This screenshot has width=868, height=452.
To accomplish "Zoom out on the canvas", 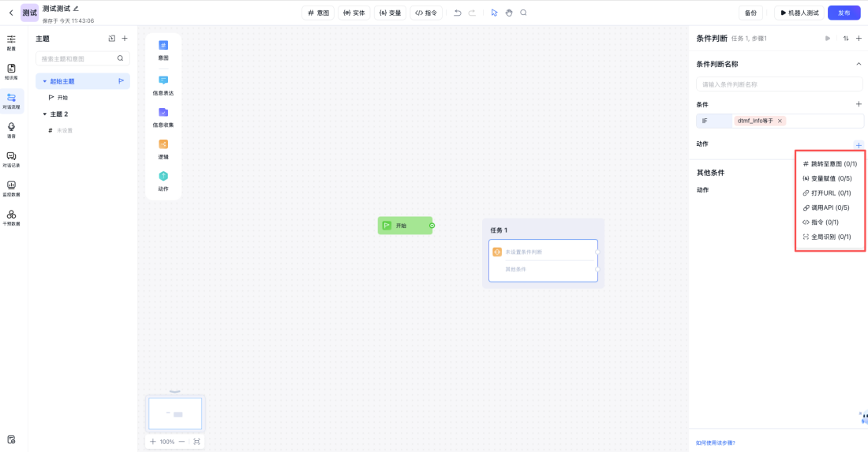I will 181,442.
